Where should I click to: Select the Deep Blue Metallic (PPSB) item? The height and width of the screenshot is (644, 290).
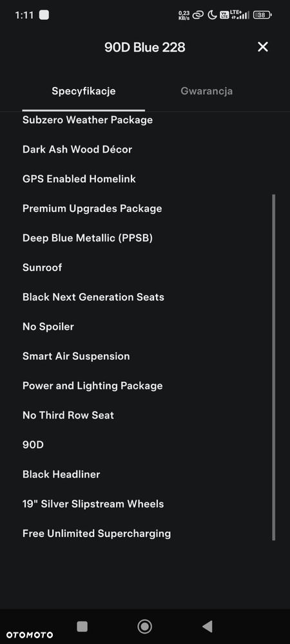tap(88, 238)
